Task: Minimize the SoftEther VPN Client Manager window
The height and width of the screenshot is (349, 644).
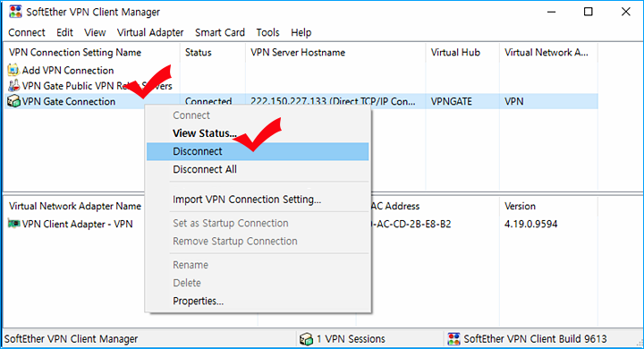Action: tap(551, 12)
